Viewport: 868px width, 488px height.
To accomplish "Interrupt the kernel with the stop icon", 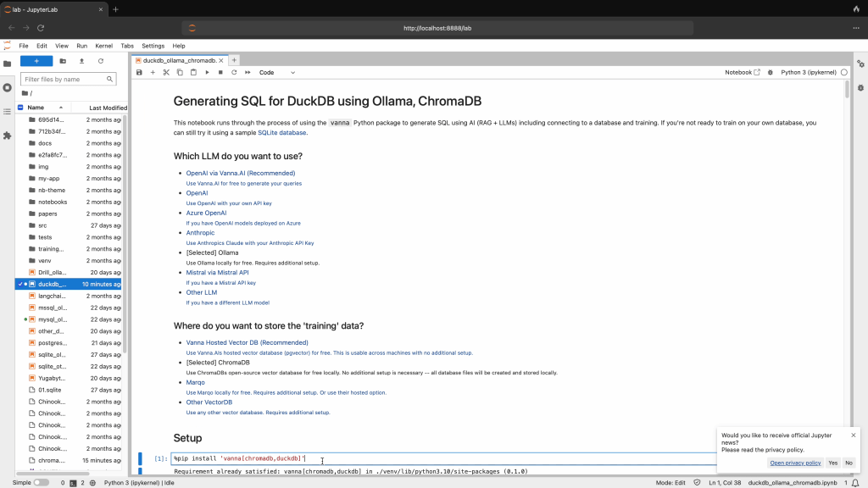I will coord(220,73).
